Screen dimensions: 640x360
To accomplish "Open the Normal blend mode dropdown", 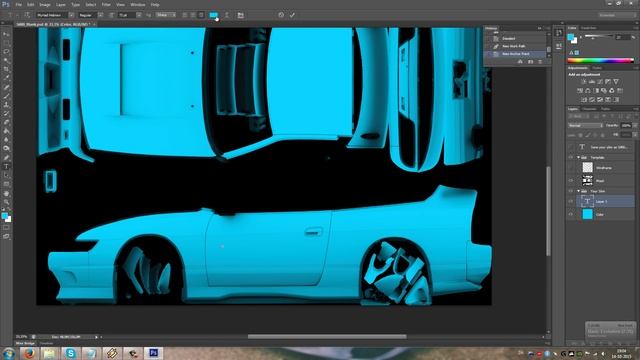I will pos(585,126).
